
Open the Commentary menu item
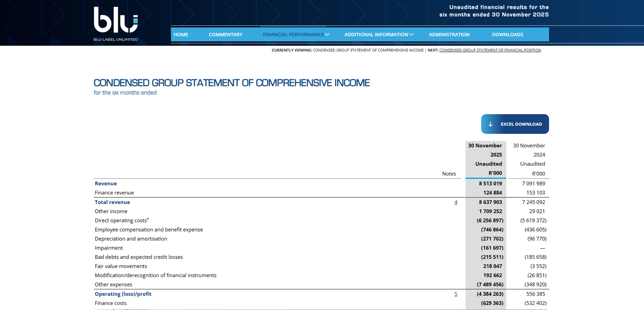click(226, 34)
